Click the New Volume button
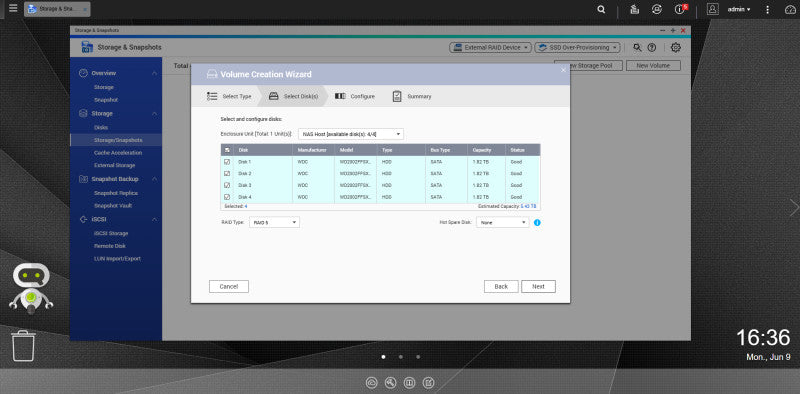The image size is (800, 394). click(x=653, y=65)
